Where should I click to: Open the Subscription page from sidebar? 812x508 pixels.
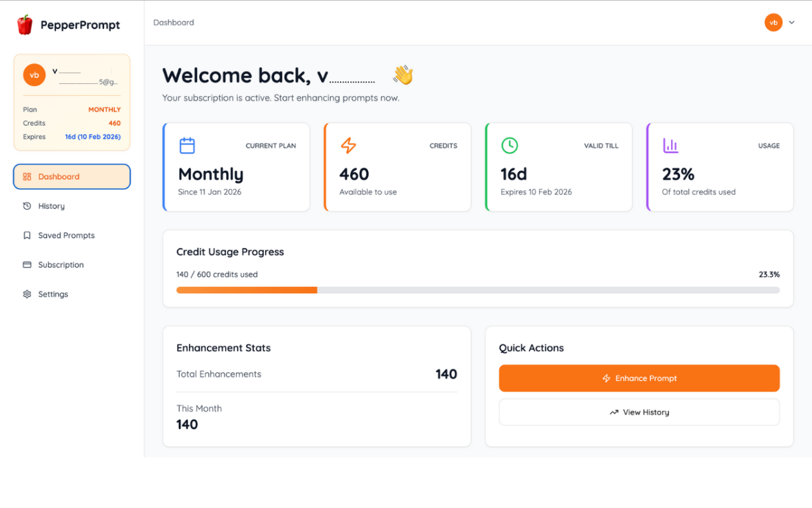point(72,265)
